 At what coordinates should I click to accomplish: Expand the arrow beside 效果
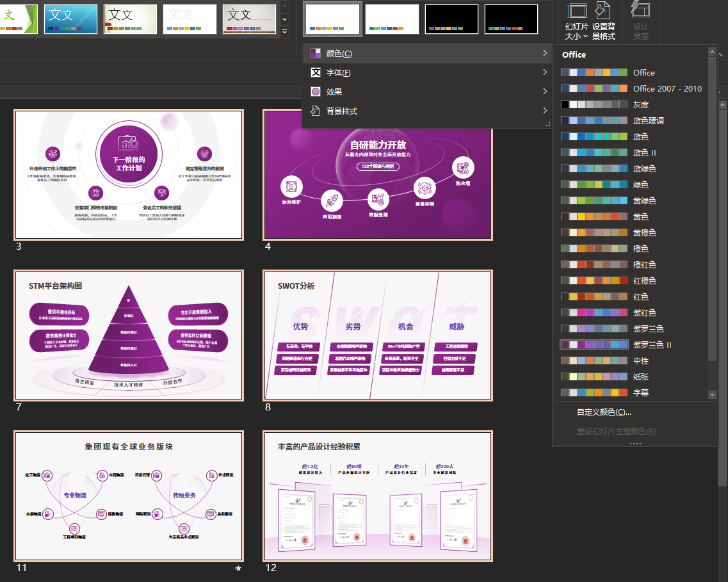545,91
